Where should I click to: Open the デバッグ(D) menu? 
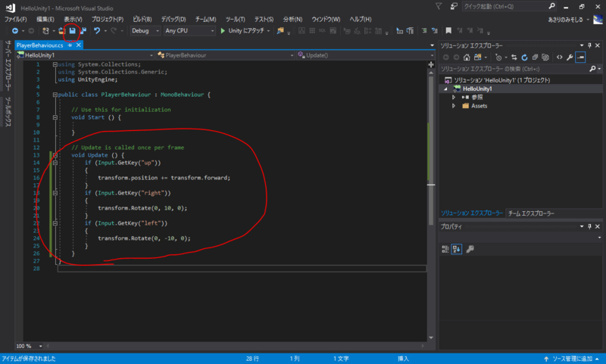point(173,19)
